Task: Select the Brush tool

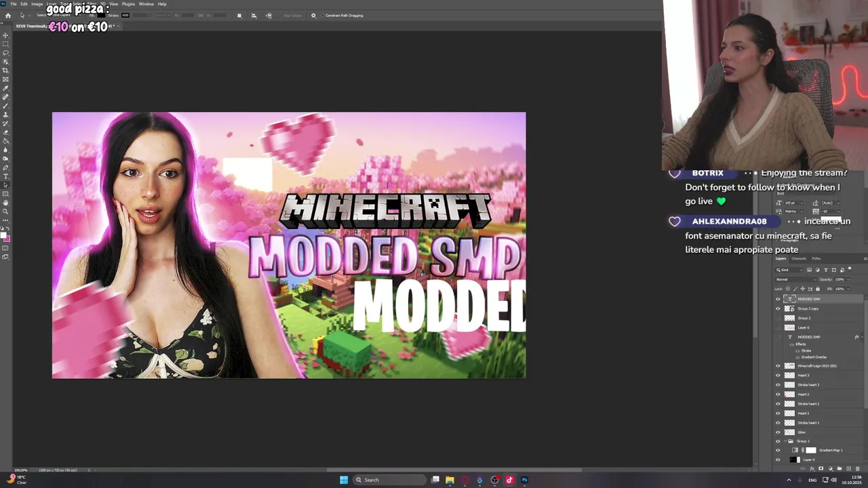Action: [5, 105]
